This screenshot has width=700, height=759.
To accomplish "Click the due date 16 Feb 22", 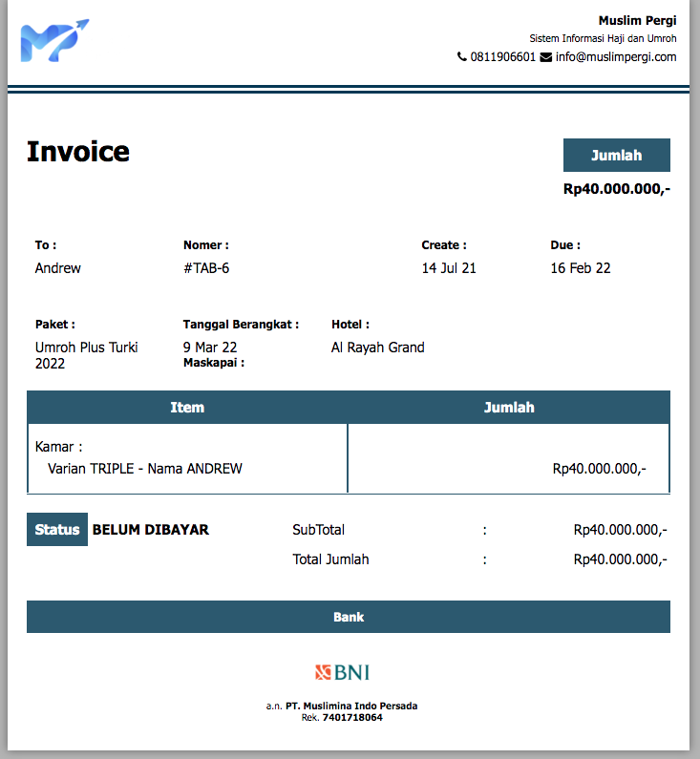I will pos(581,268).
